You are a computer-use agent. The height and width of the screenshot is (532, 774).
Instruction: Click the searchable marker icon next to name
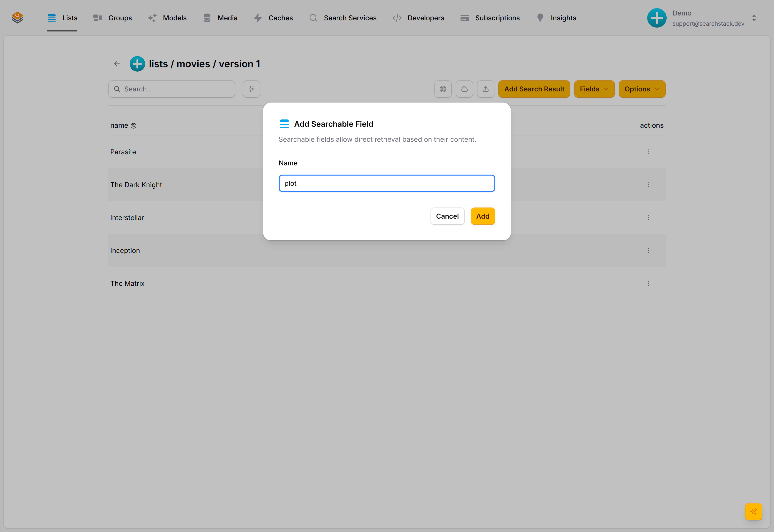[x=134, y=126]
